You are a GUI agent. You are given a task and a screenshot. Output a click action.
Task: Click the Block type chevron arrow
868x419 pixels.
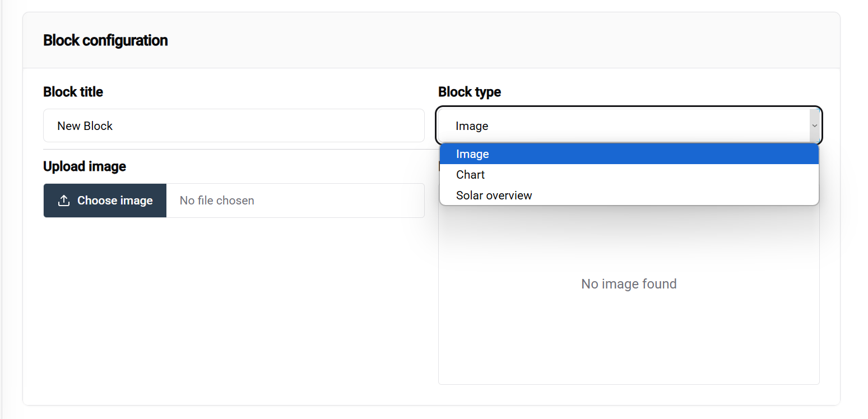[x=815, y=126]
